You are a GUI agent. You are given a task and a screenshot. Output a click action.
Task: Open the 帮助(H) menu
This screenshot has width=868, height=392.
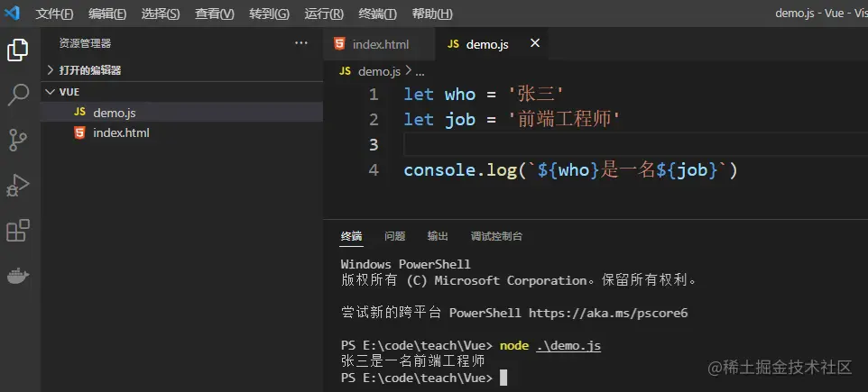click(432, 14)
